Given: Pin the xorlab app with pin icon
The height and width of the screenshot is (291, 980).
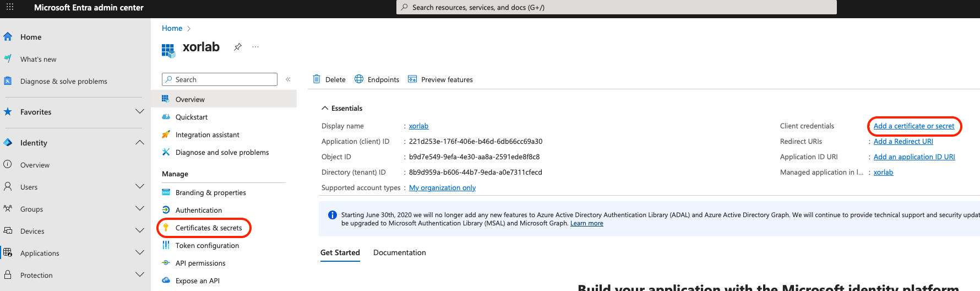Looking at the screenshot, I should tap(238, 47).
